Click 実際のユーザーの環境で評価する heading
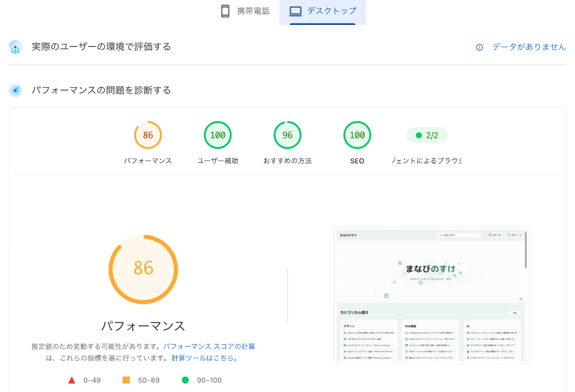Image resolution: width=575 pixels, height=392 pixels. pos(101,47)
